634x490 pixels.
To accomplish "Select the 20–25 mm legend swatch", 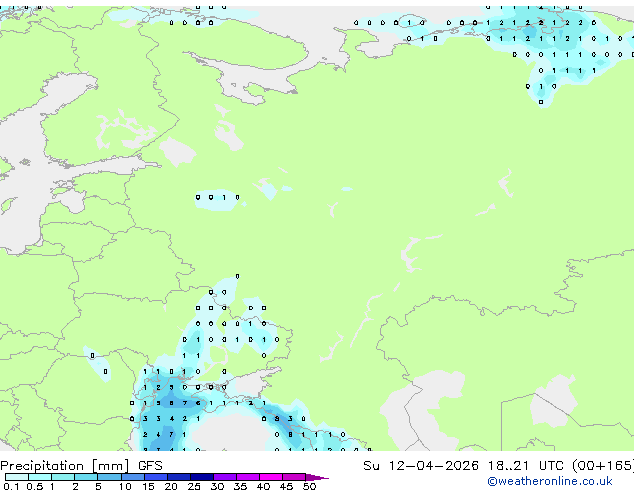I will (178, 477).
